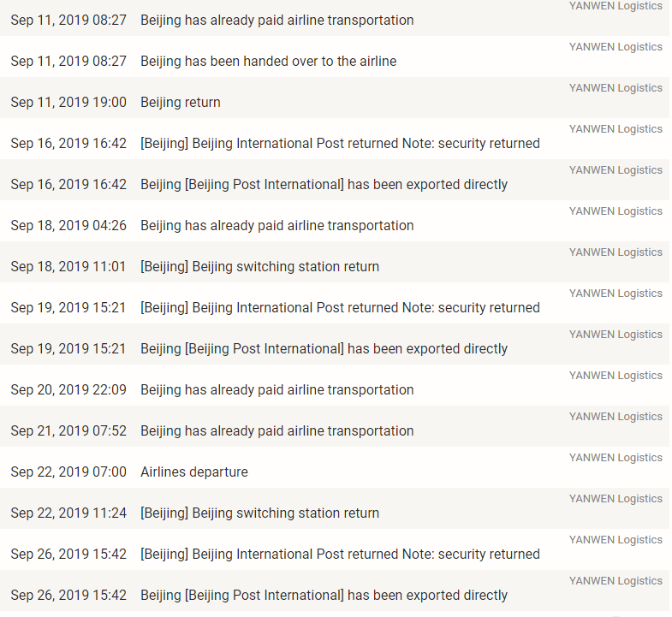Click YANWEN Logistics label in 'Beijing return' row
Screen dimensions: 672x617
click(x=616, y=88)
